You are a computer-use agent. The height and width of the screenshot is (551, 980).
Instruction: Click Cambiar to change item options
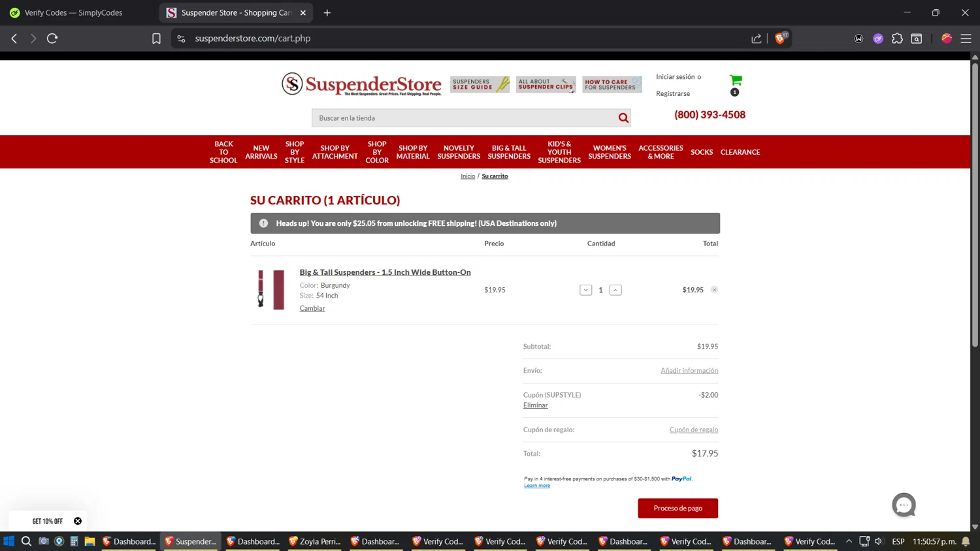pyautogui.click(x=312, y=308)
